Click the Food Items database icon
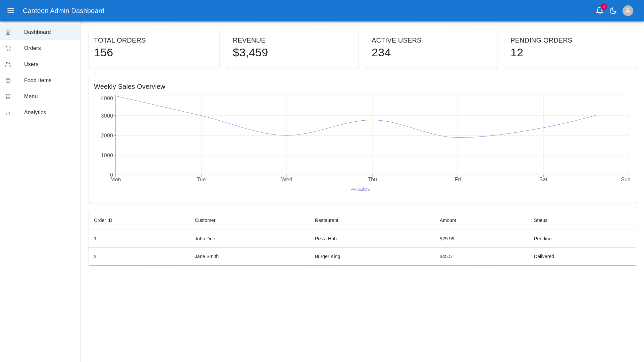Viewport: 644px width, 362px height. pyautogui.click(x=8, y=80)
